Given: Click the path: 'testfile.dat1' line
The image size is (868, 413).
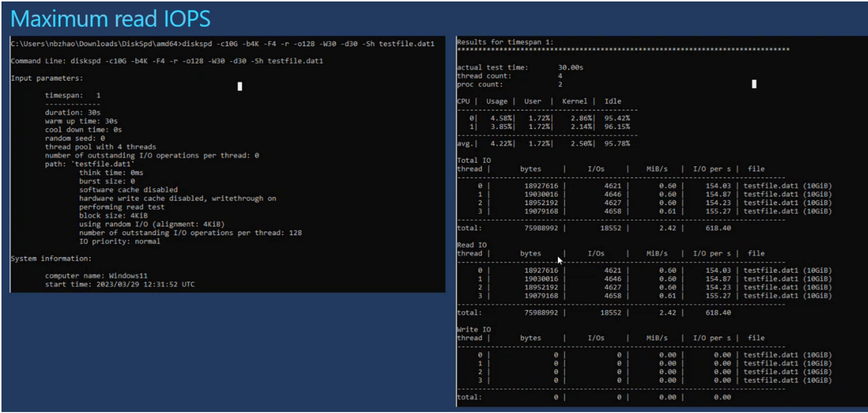Looking at the screenshot, I should pyautogui.click(x=89, y=164).
